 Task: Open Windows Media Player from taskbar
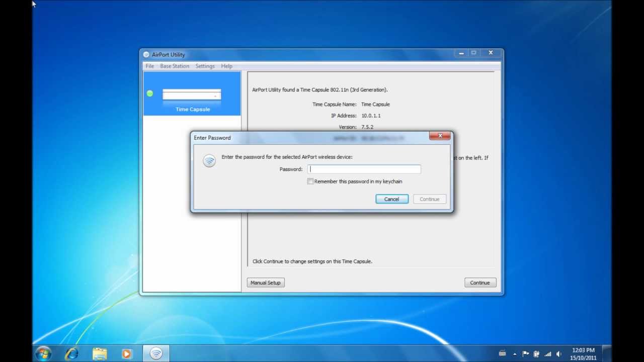tap(127, 354)
